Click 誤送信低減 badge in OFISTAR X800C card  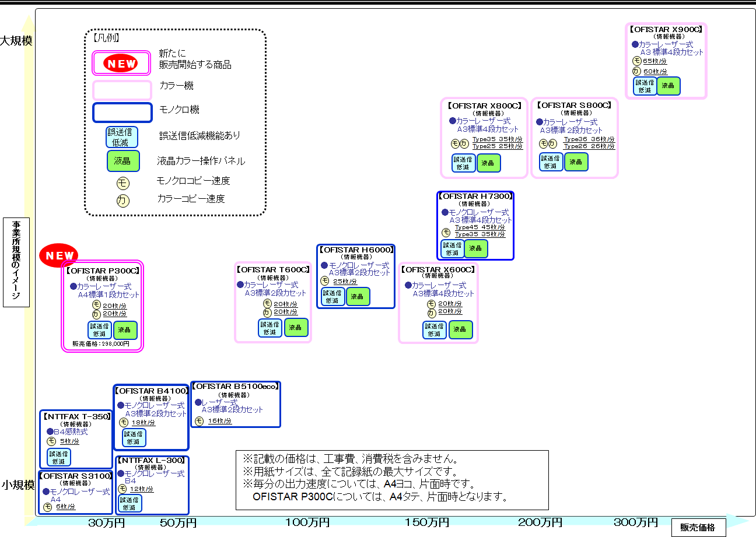coord(464,163)
